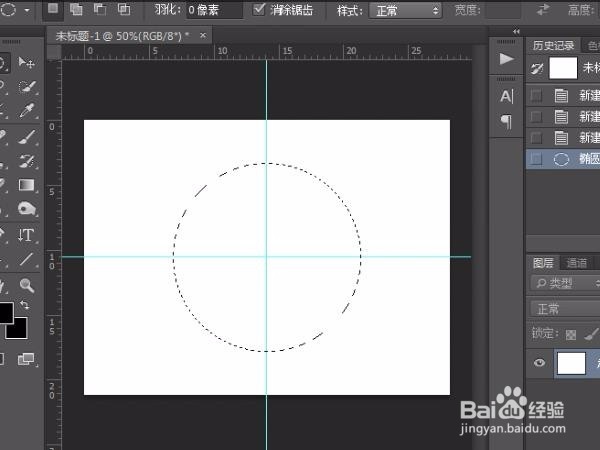Open the Character panel icon
The width and height of the screenshot is (600, 450).
(x=507, y=96)
